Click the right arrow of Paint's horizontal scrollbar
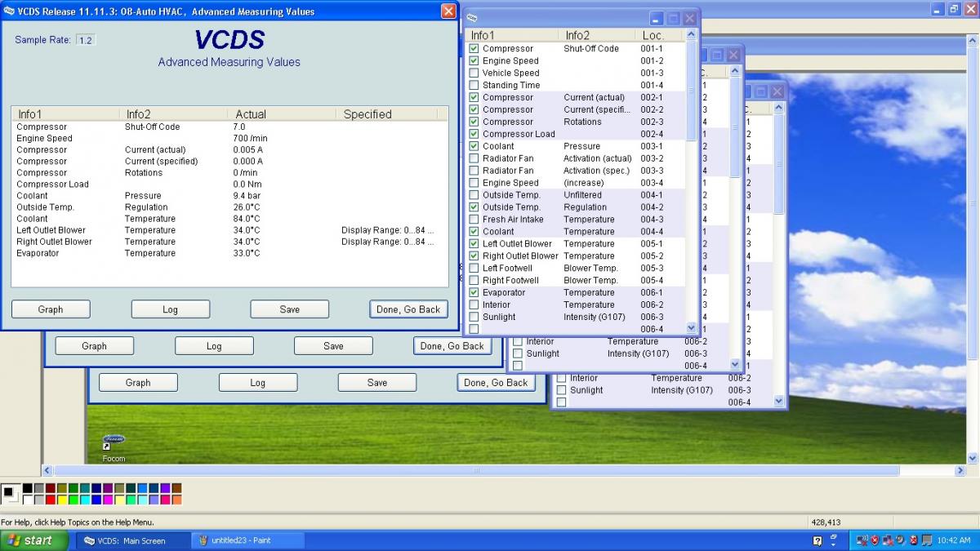Screen dimensions: 980x551 tap(960, 471)
